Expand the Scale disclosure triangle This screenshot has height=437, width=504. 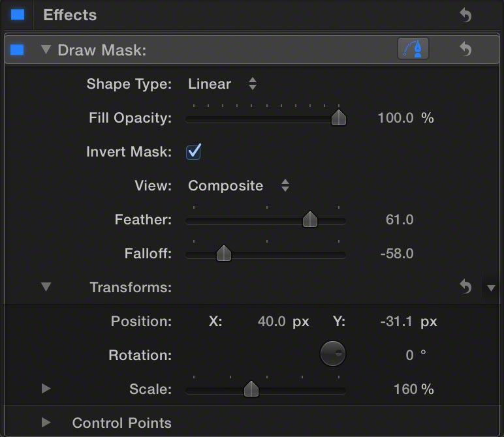point(46,389)
